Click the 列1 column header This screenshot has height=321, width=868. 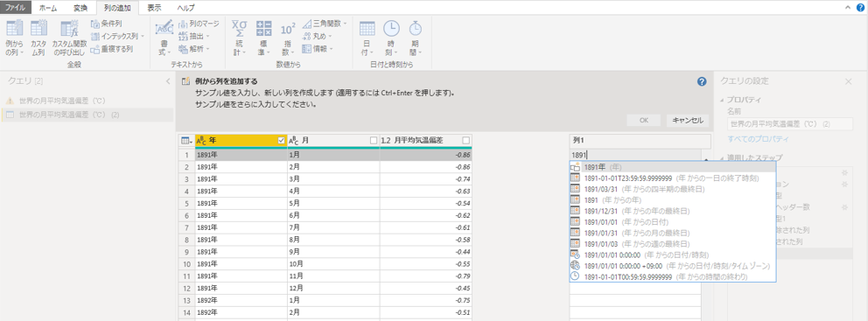coord(640,141)
